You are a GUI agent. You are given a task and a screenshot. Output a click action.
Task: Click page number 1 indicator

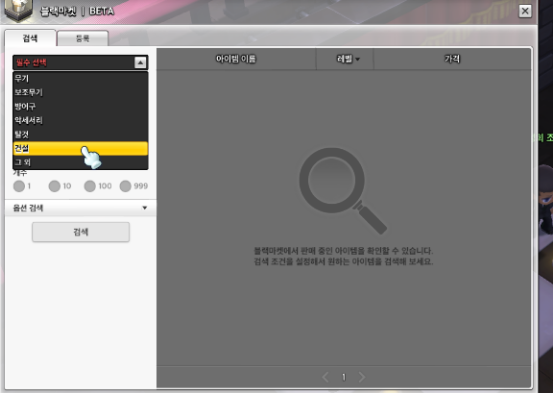[x=343, y=377]
